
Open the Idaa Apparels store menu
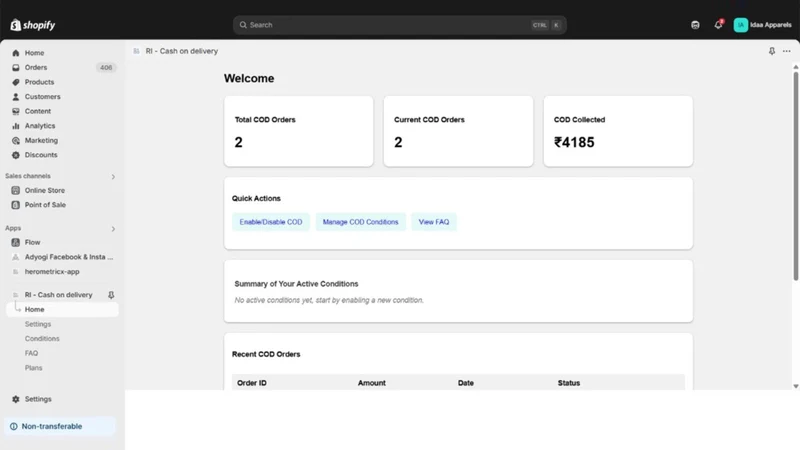coord(762,24)
